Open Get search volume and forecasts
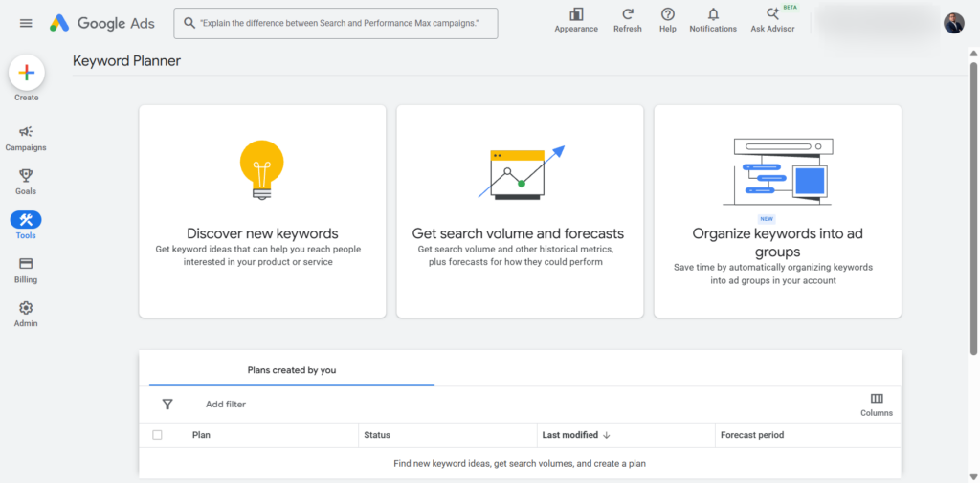 point(520,211)
